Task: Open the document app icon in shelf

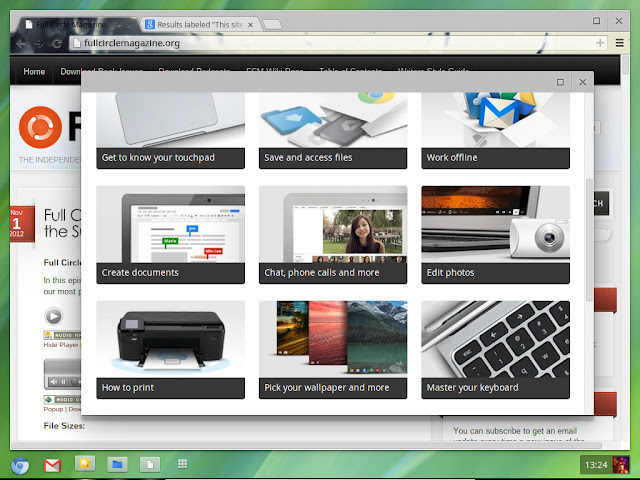Action: point(150,464)
